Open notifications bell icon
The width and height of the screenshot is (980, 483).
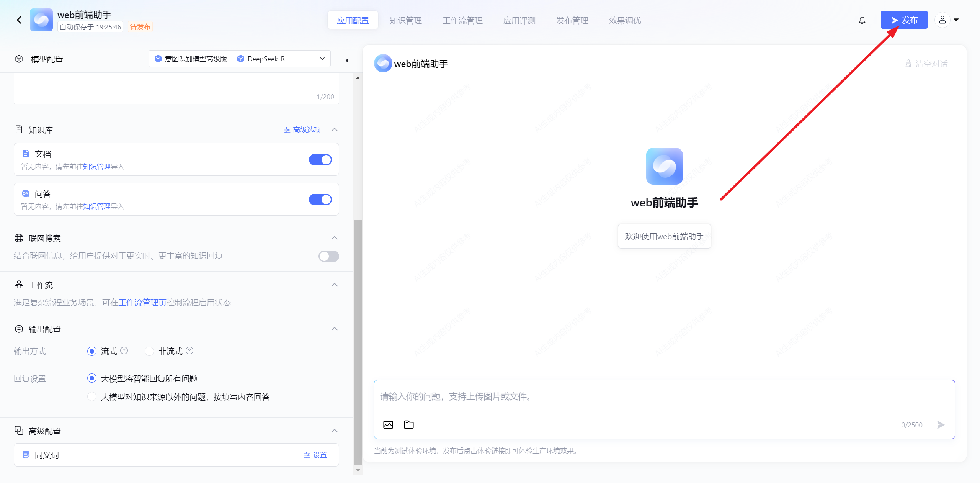click(x=862, y=20)
